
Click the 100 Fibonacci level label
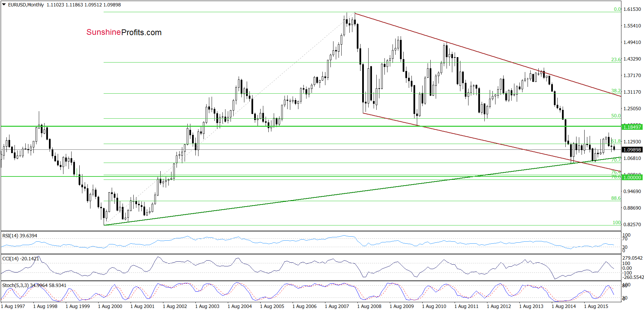tap(617, 222)
